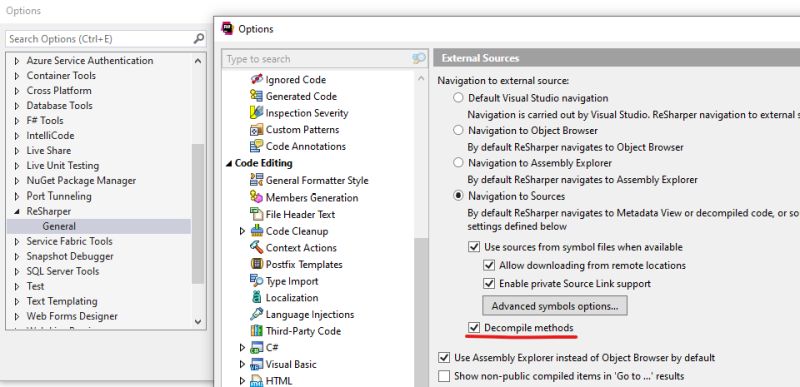Expand the C# tree node
The width and height of the screenshot is (800, 387).
(x=242, y=348)
